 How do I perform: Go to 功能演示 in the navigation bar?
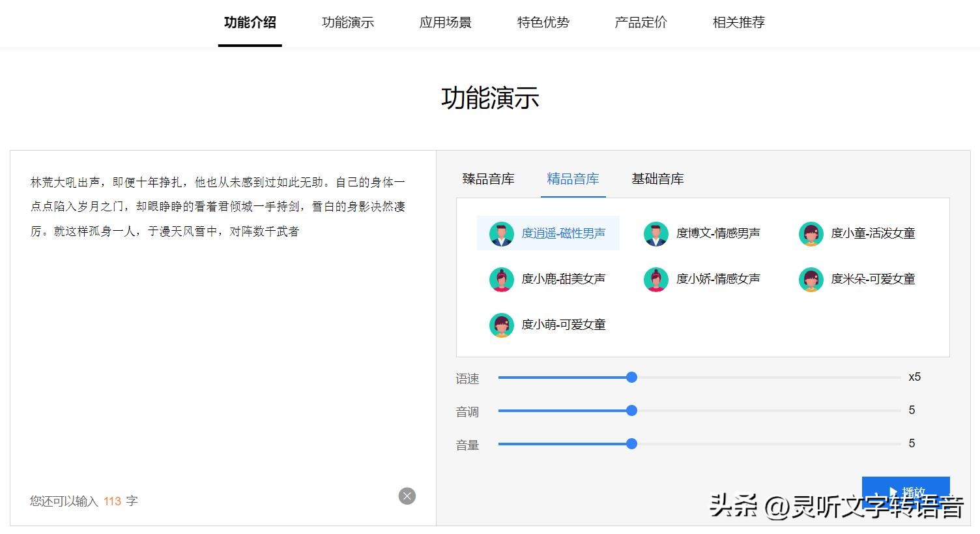(x=348, y=22)
